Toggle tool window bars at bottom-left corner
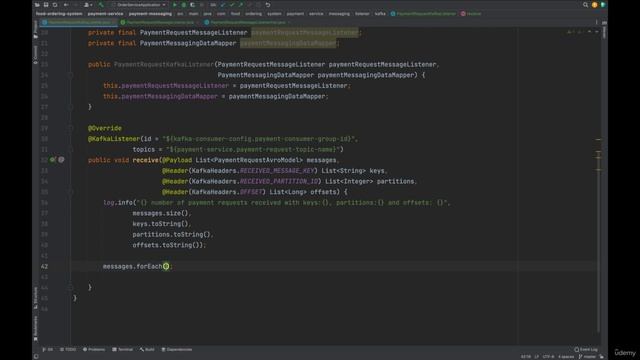 (x=36, y=357)
